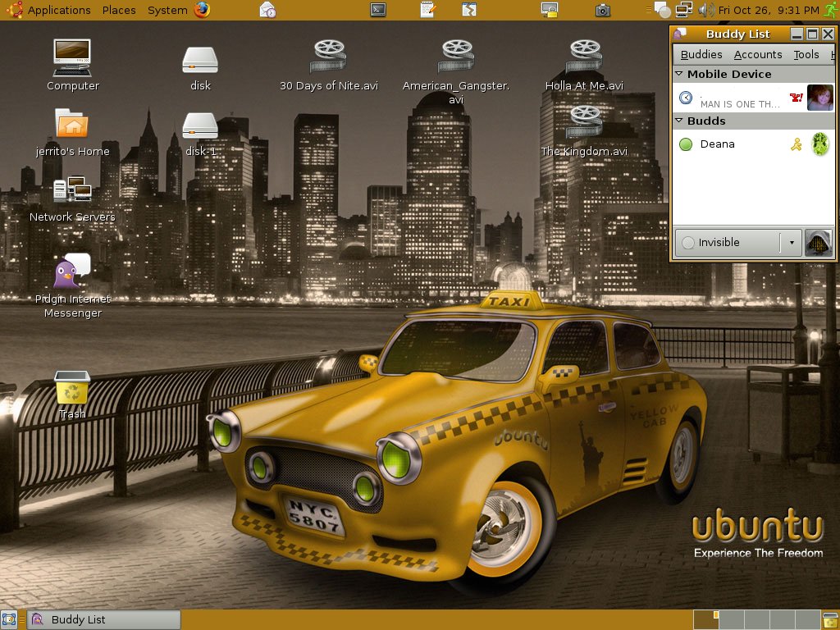Launch Evolution mail from the top panel
This screenshot has height=630, width=840.
(267, 10)
